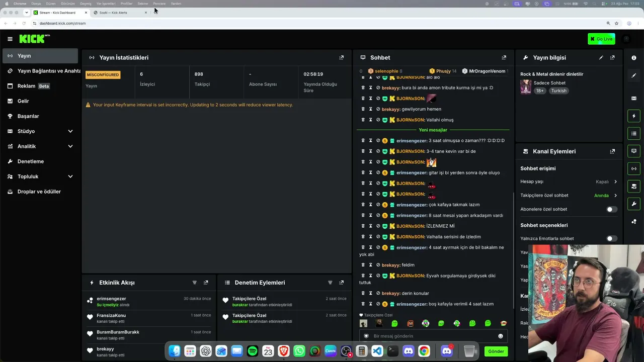Open the Pencere menu in the macOS menu bar
The image size is (644, 362).
coord(159,4)
